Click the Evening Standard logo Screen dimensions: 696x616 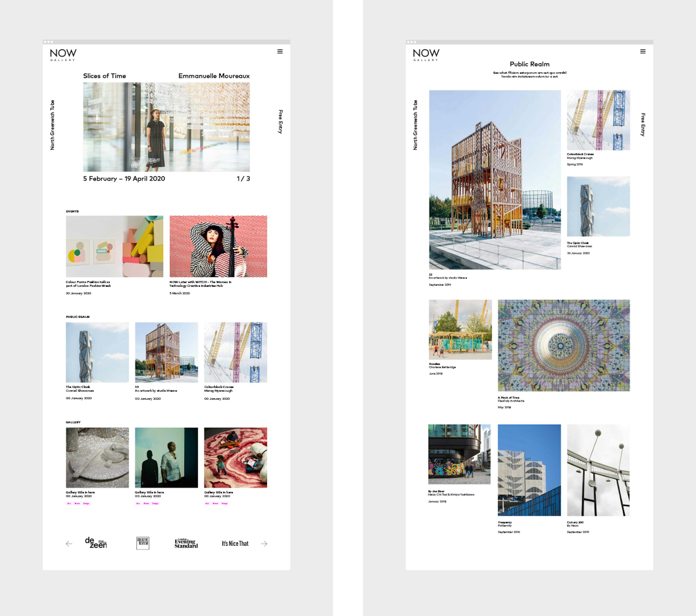click(186, 543)
